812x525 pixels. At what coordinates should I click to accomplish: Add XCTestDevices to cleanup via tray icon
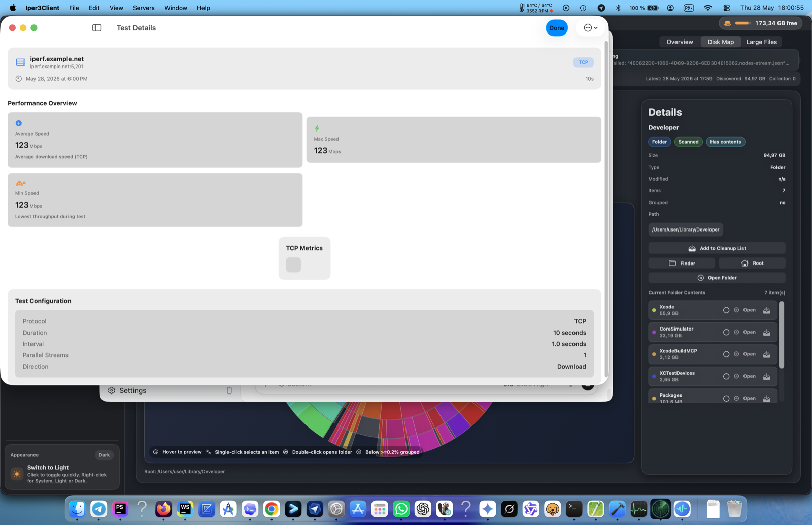click(x=767, y=376)
